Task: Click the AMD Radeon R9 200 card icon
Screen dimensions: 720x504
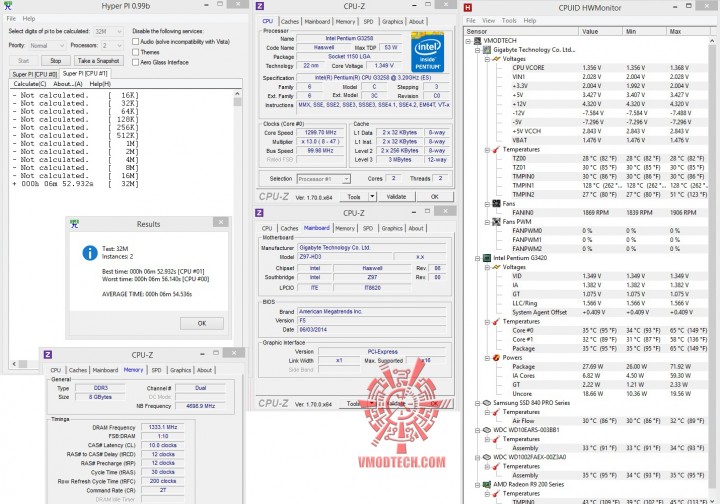Action: click(487, 485)
